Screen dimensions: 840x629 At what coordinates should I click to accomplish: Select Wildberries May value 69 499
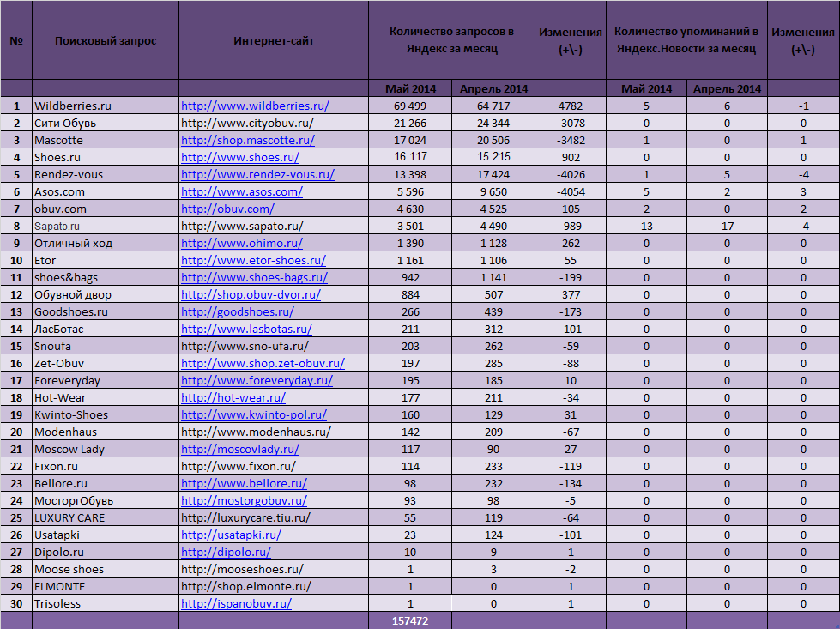(x=410, y=106)
